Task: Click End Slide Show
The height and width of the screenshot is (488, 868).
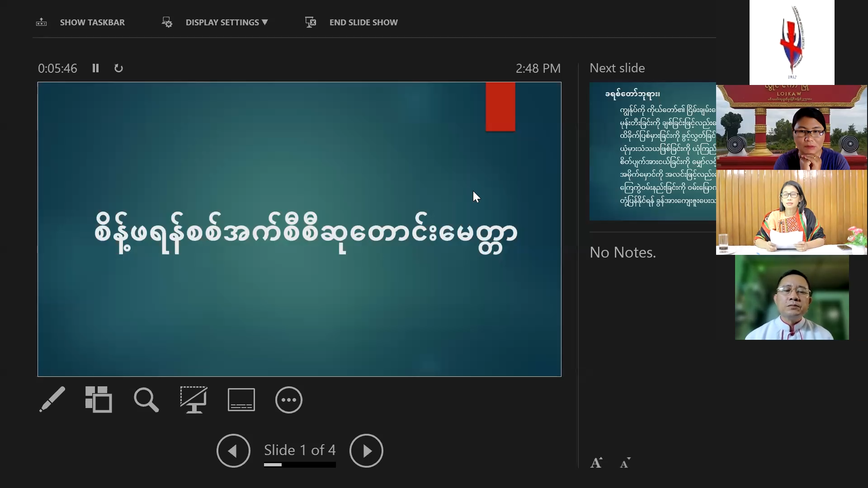Action: click(363, 22)
